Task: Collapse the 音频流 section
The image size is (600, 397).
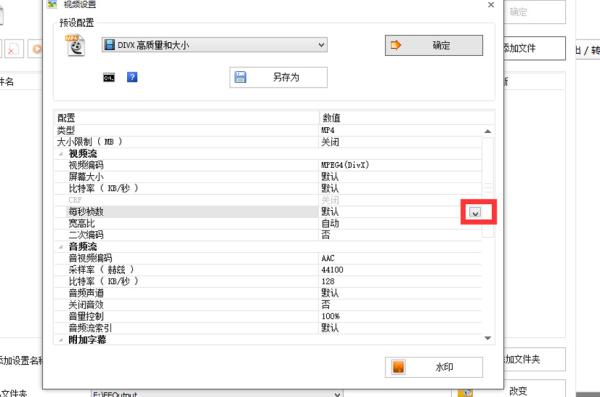Action: (61, 247)
